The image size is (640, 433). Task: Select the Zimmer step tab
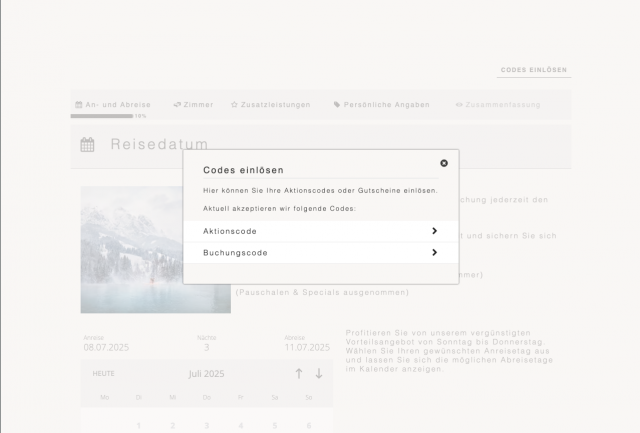(x=193, y=105)
